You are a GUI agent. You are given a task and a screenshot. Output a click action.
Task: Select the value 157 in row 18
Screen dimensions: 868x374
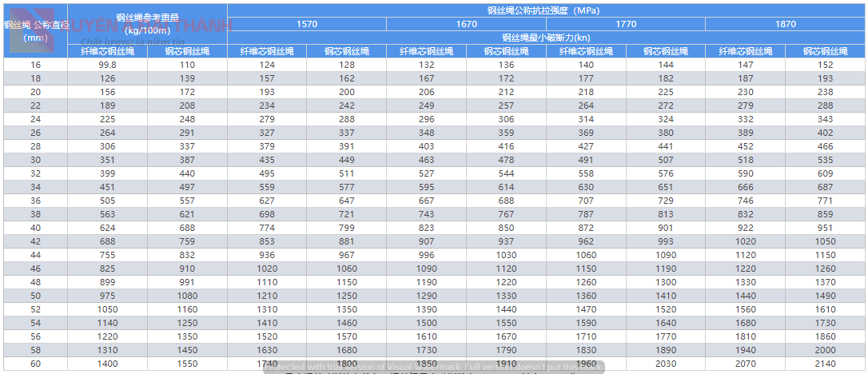[267, 78]
